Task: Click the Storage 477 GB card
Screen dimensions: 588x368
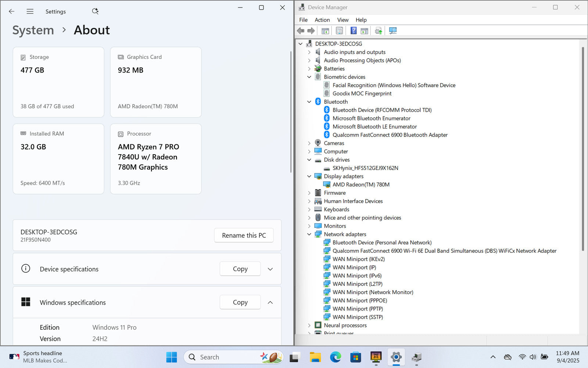Action: click(58, 82)
